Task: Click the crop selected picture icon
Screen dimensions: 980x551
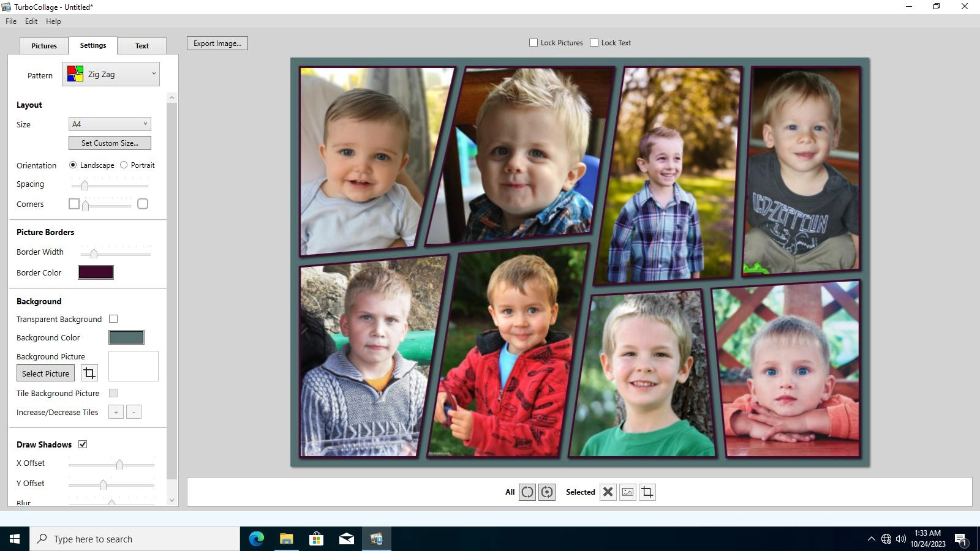Action: click(647, 492)
